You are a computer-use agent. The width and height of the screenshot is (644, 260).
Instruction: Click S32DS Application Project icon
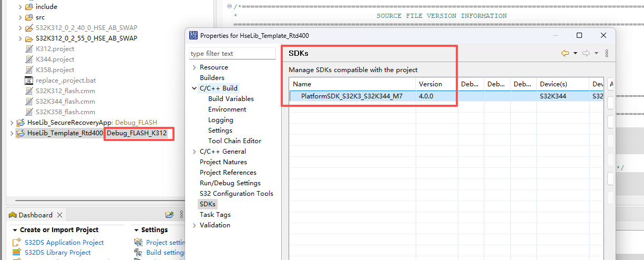[x=16, y=243]
